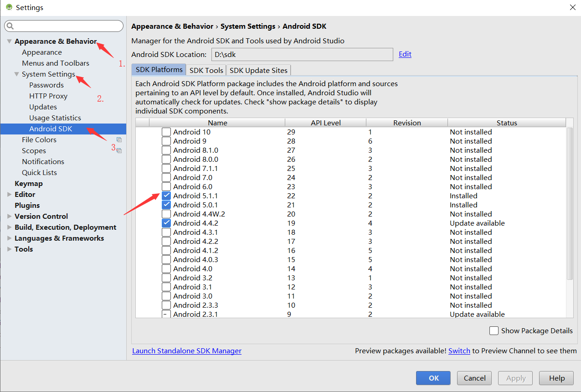Check the Android 10 platform checkbox
This screenshot has height=392, width=581.
coord(166,132)
